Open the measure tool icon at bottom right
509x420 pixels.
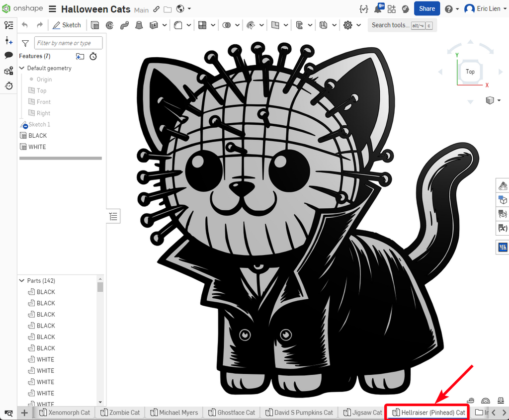pos(470,401)
